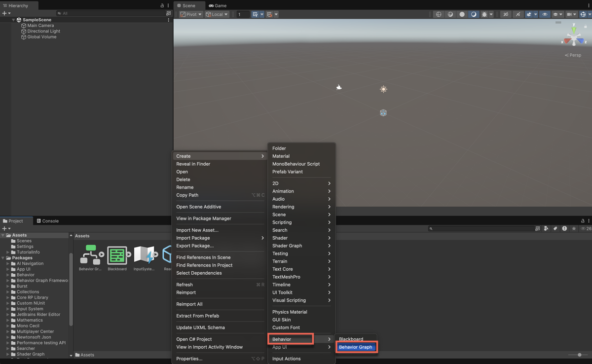The width and height of the screenshot is (592, 364).
Task: Select Main Camera in the Hierarchy
Action: [40, 26]
